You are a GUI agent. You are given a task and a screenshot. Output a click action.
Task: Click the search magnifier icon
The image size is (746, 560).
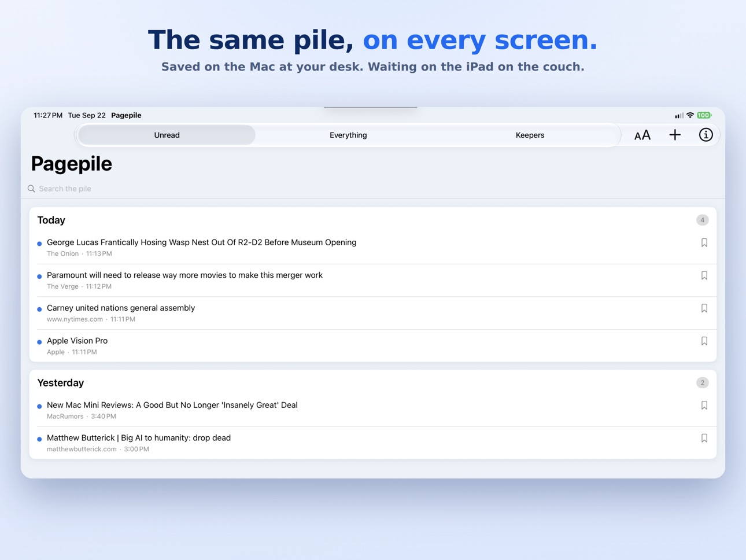pos(31,189)
